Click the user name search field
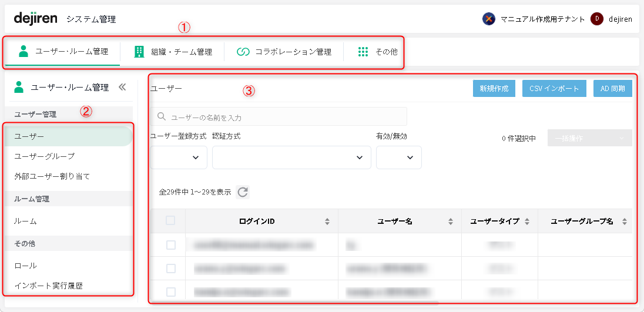Viewport: 644px width, 312px height. (x=279, y=117)
